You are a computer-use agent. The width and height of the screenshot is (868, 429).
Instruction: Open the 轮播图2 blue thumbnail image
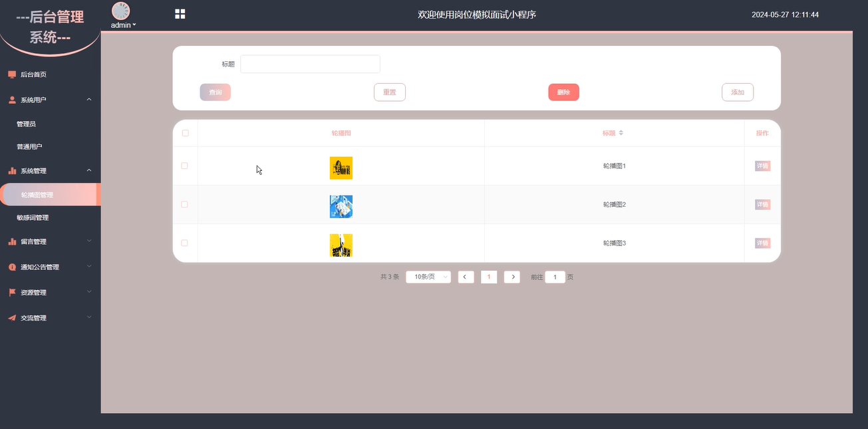click(341, 206)
